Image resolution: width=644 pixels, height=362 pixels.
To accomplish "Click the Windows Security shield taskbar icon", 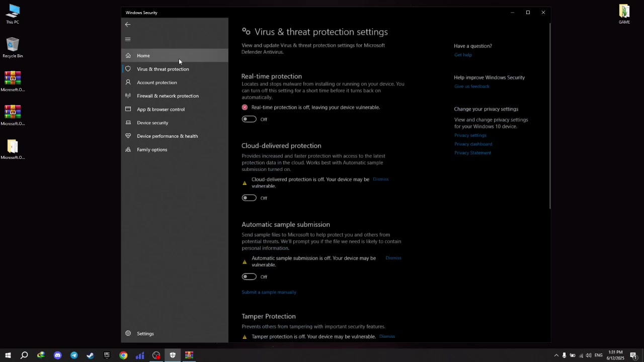I will point(173,355).
